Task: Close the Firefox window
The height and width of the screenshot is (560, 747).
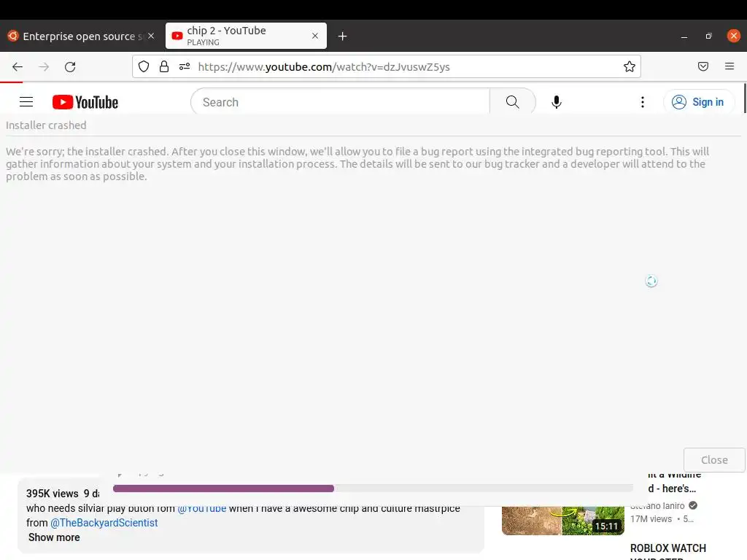Action: (734, 36)
